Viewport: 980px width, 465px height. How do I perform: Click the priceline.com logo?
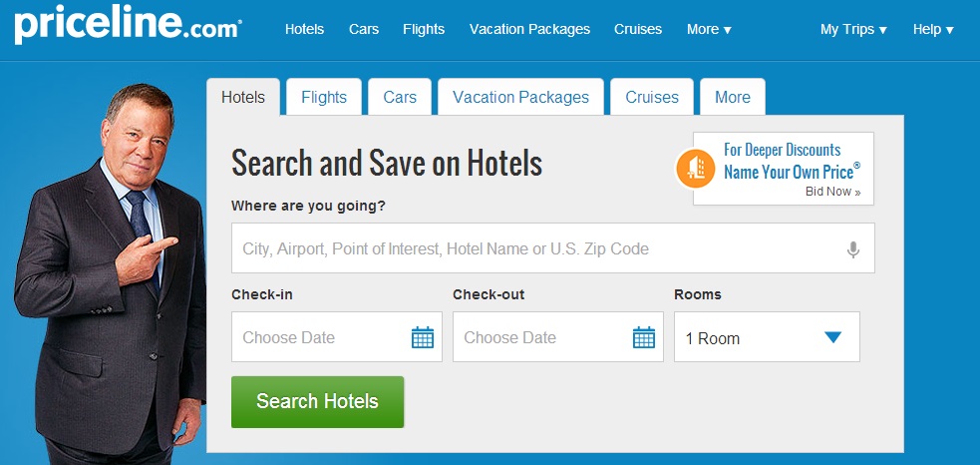click(x=129, y=26)
